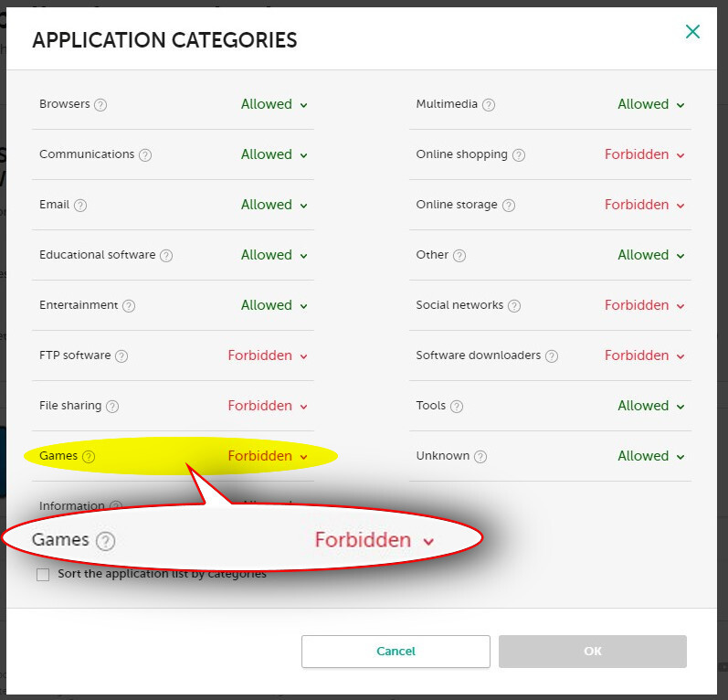
Task: Click the help icon beside Social networks
Action: click(x=515, y=306)
